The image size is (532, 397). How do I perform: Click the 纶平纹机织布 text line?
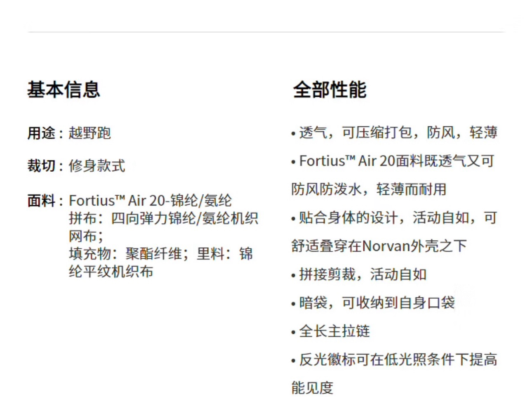[111, 271]
